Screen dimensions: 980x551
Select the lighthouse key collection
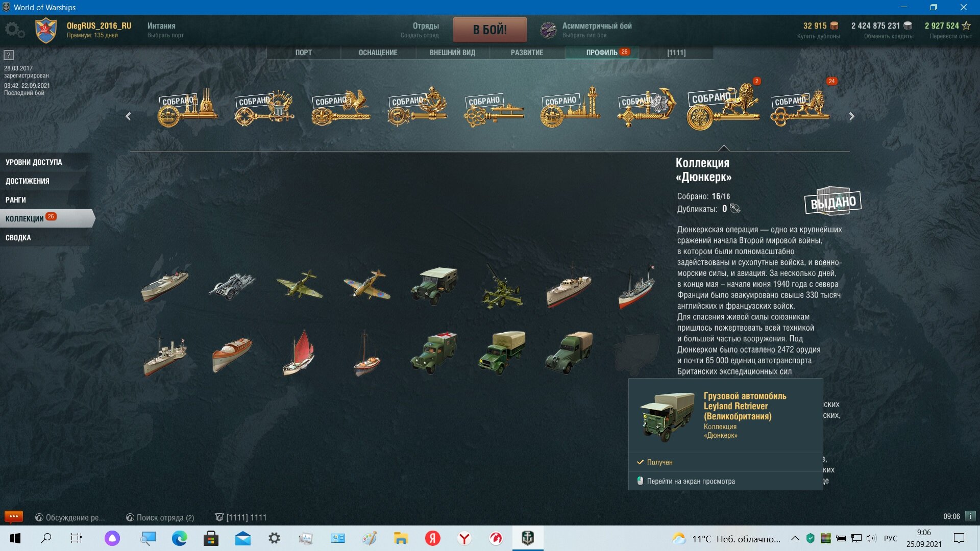point(570,107)
